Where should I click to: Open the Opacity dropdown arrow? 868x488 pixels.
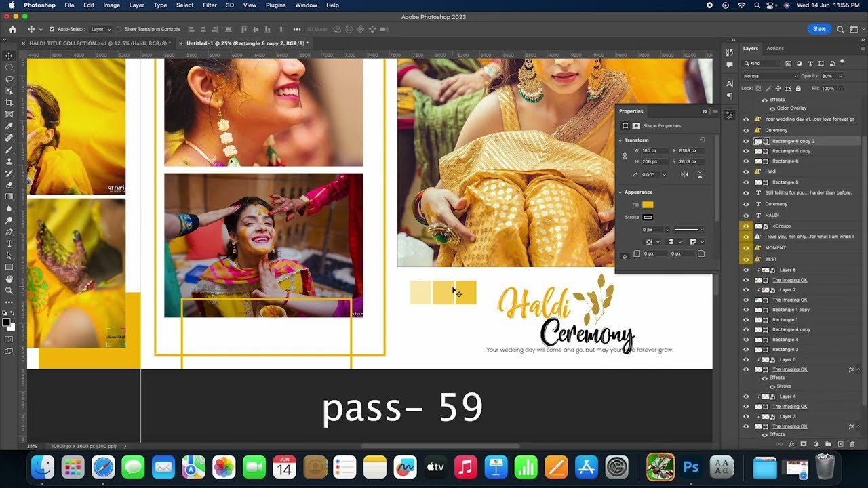pyautogui.click(x=841, y=76)
